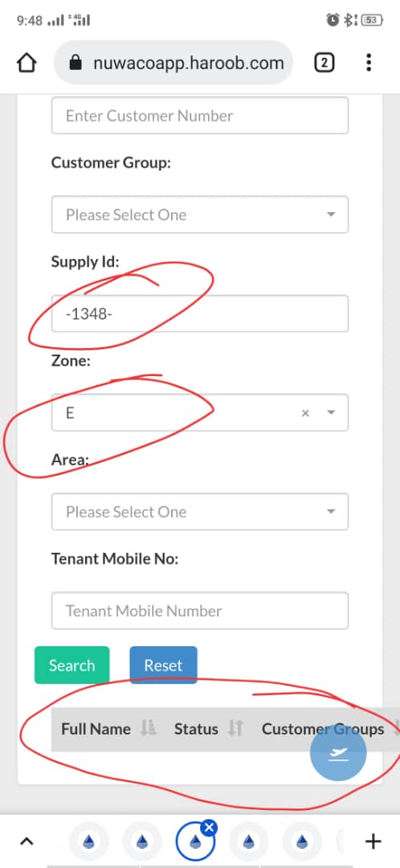Open the Zone dropdown arrow
The image size is (400, 868).
(x=331, y=413)
